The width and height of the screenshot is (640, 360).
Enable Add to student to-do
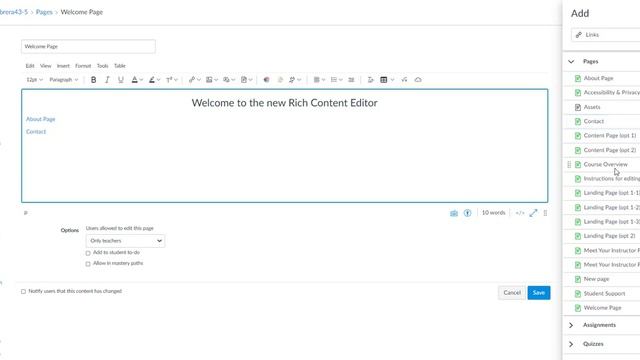click(x=88, y=253)
